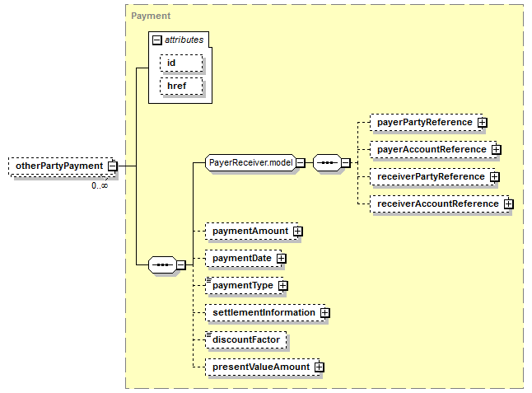Image resolution: width=532 pixels, height=393 pixels.
Task: Collapse the otherPartyPayment element node
Action: [x=112, y=166]
